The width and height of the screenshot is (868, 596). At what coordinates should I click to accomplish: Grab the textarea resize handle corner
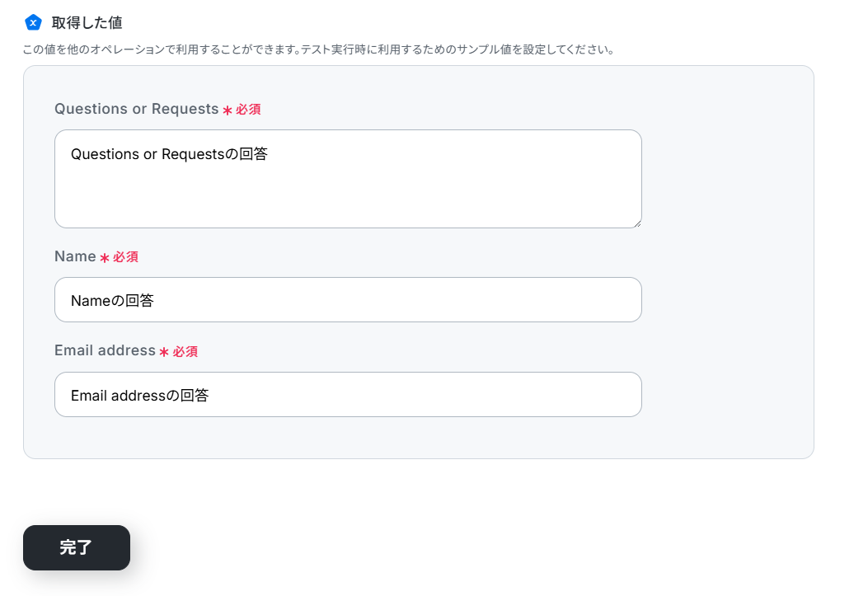tap(638, 223)
